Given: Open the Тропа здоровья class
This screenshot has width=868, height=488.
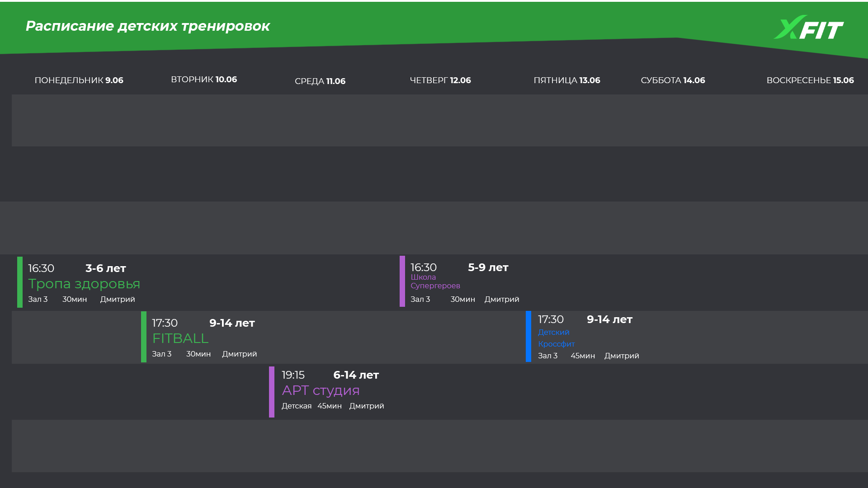Looking at the screenshot, I should (84, 284).
